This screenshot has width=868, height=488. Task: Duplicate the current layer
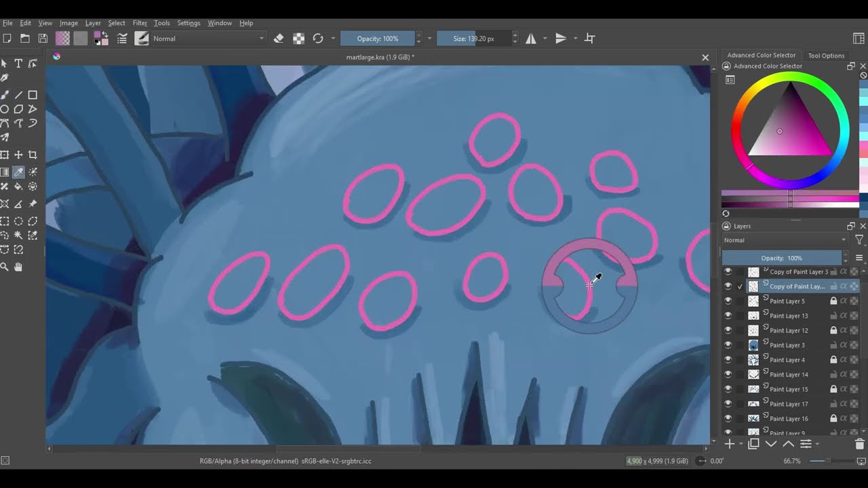tap(753, 444)
